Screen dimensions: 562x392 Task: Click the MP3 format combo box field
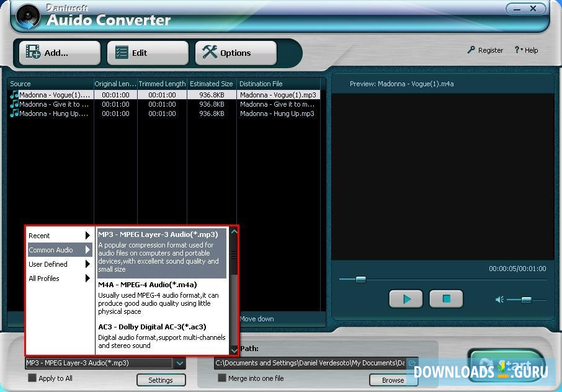point(99,363)
